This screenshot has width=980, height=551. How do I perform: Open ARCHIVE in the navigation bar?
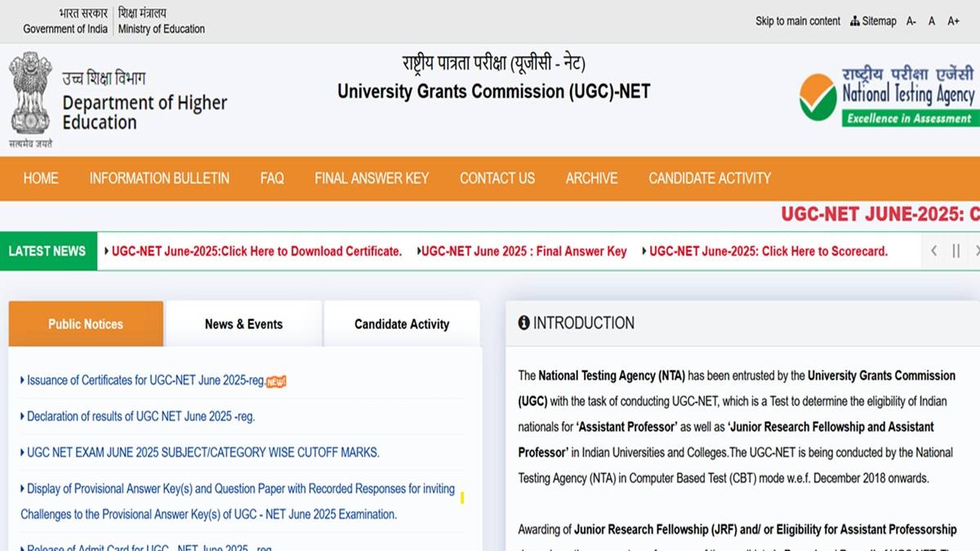591,178
